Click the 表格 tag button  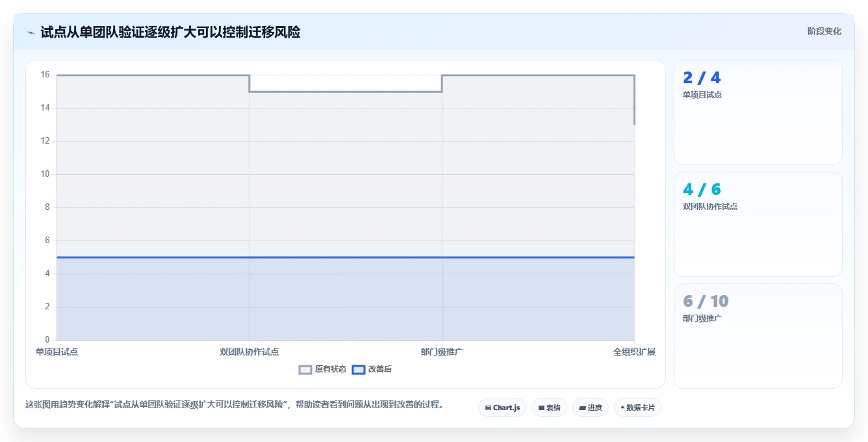point(549,408)
